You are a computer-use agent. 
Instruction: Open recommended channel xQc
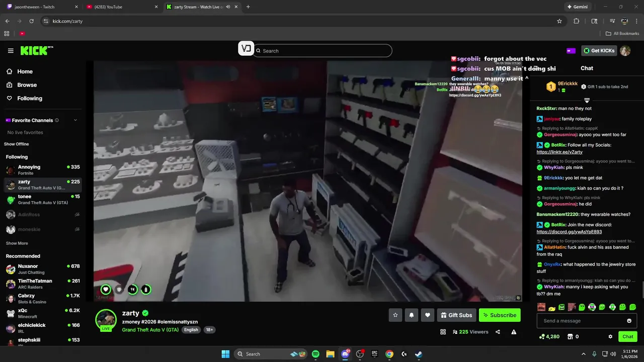[x=43, y=313]
